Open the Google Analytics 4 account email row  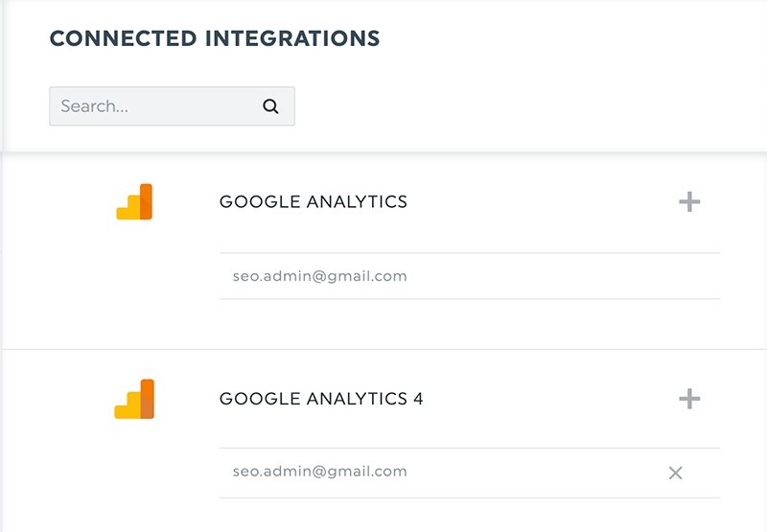click(x=441, y=472)
